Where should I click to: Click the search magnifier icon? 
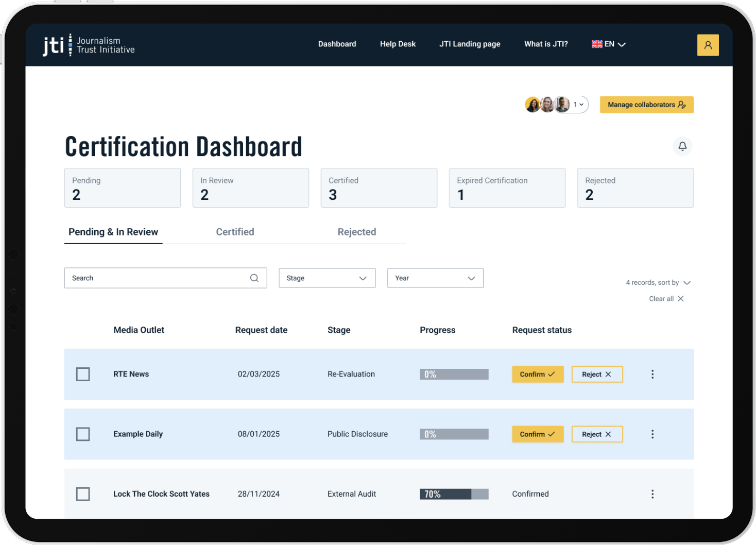click(254, 278)
